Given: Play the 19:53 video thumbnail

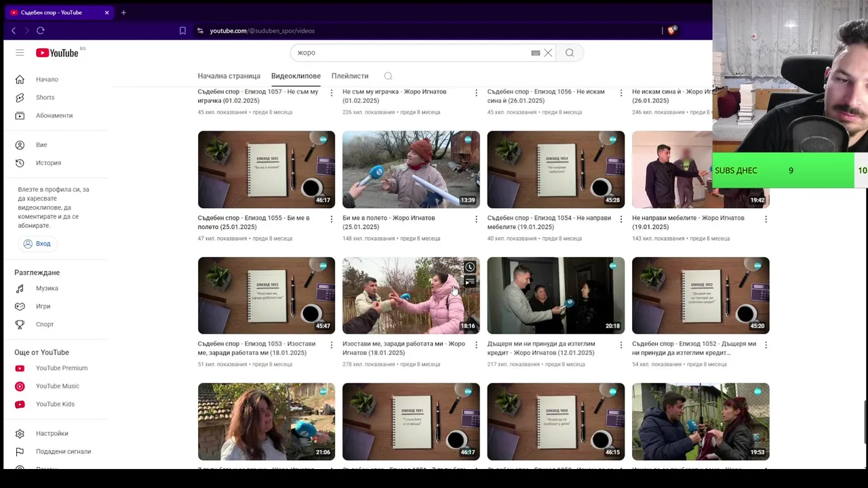Looking at the screenshot, I should 701,422.
